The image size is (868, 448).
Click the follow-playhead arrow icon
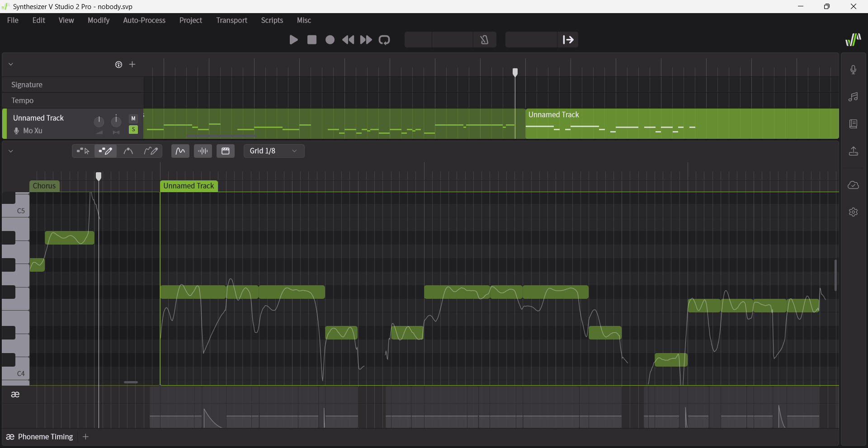click(568, 40)
